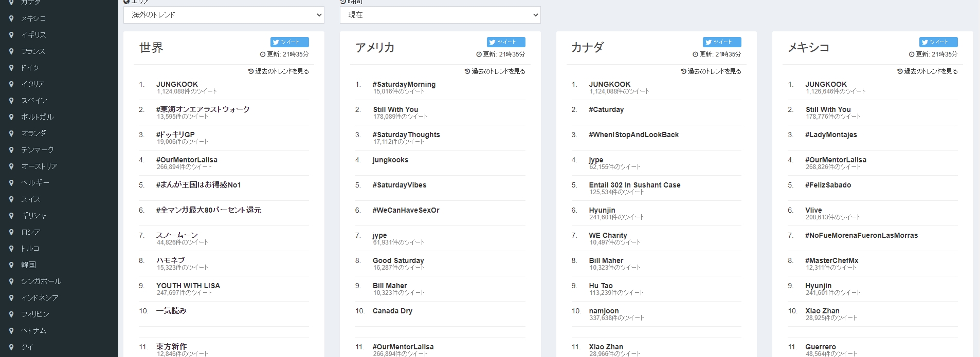The width and height of the screenshot is (980, 357).
Task: Click the map pin icon beside イタリア
Action: click(11, 84)
